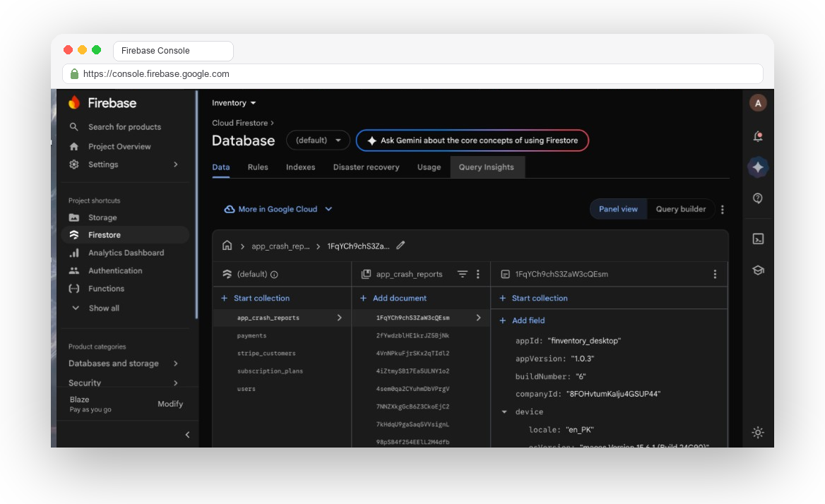825x504 pixels.
Task: Click Start collection in the (default) column
Action: 256,298
